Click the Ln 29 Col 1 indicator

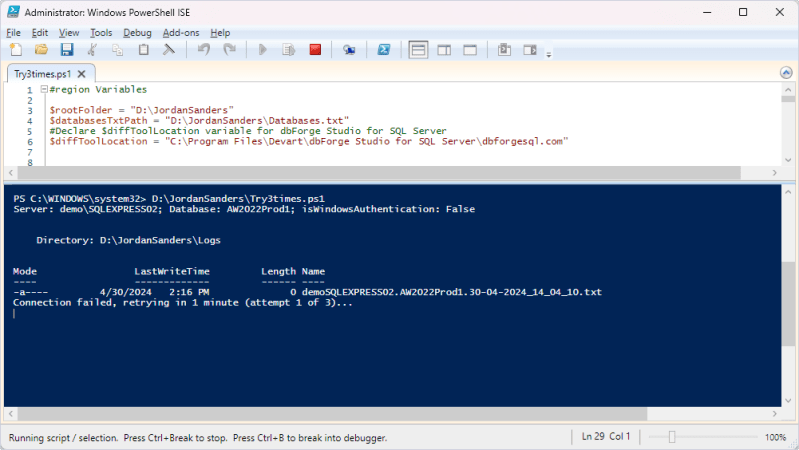click(606, 437)
